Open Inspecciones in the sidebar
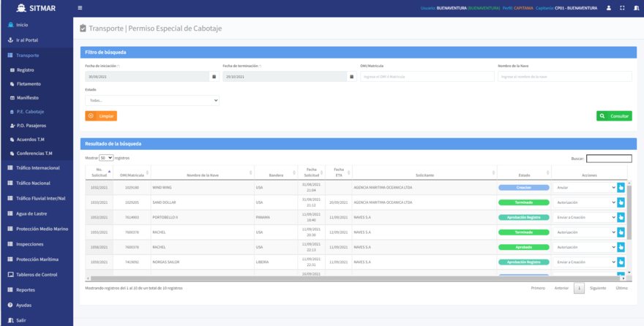The height and width of the screenshot is (326, 644). (29, 244)
